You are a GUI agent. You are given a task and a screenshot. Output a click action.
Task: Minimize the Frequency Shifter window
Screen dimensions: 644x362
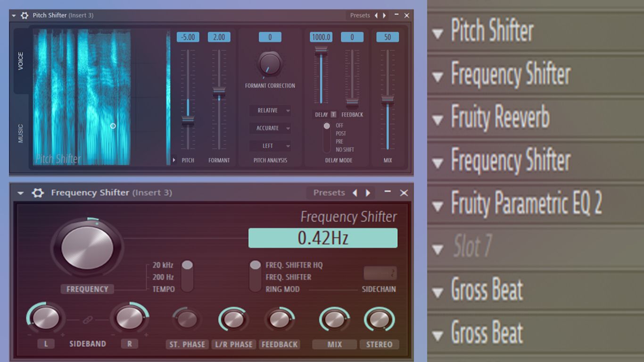tap(388, 192)
